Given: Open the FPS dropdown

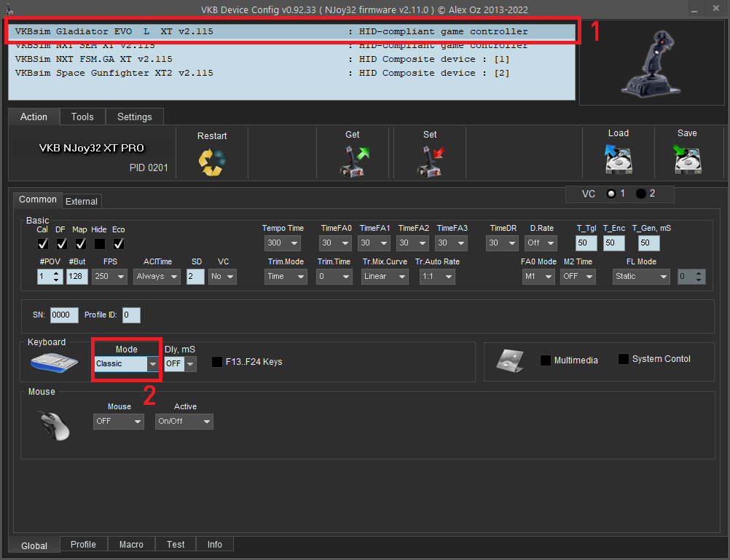Looking at the screenshot, I should coord(109,277).
